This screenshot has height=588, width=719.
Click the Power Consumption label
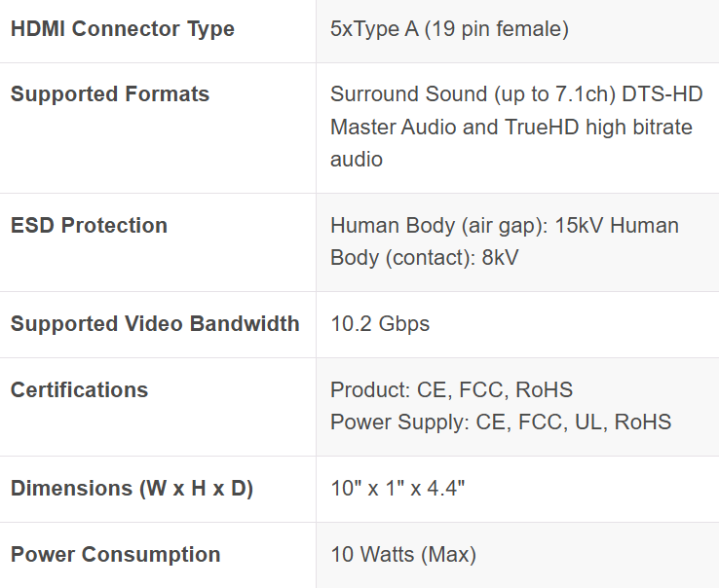[x=116, y=555]
